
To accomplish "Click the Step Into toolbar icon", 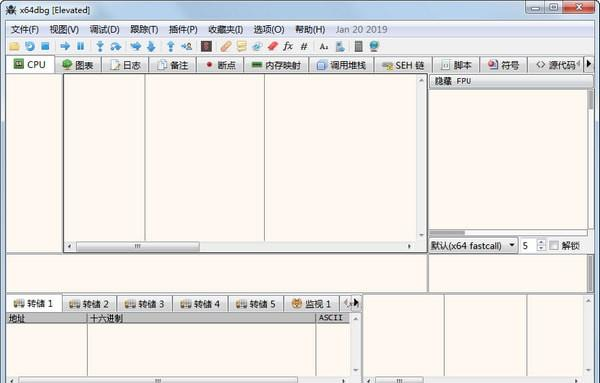I will click(x=100, y=47).
